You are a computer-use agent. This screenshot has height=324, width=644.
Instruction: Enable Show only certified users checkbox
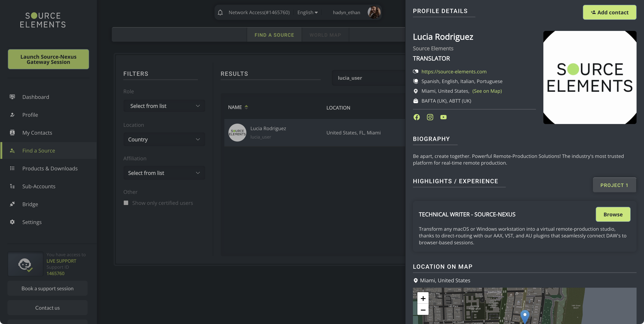click(126, 203)
